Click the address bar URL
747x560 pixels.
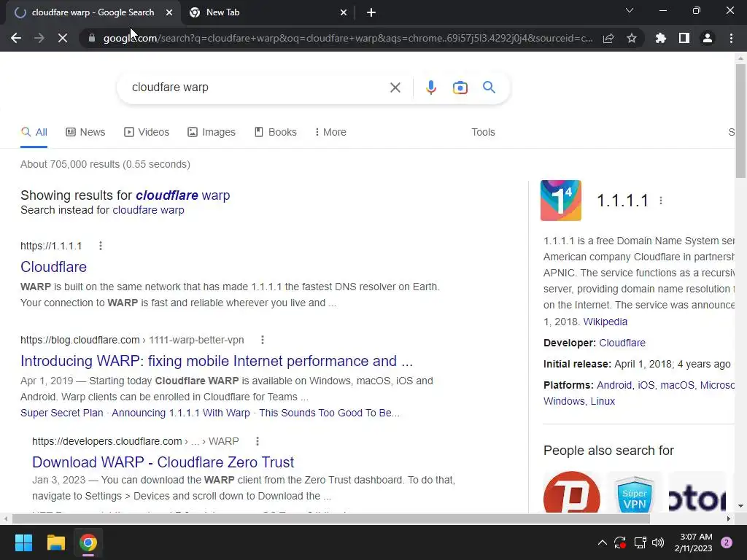tap(348, 38)
